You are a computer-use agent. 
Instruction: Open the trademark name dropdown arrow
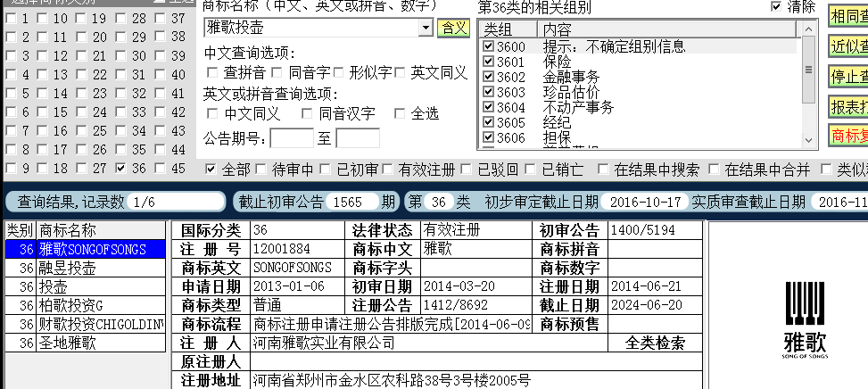(426, 27)
